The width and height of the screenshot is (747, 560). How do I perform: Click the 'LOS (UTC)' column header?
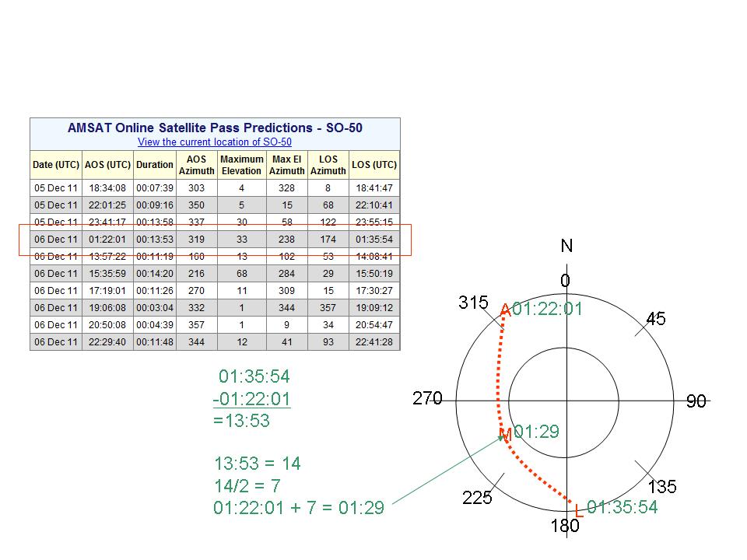pos(374,165)
